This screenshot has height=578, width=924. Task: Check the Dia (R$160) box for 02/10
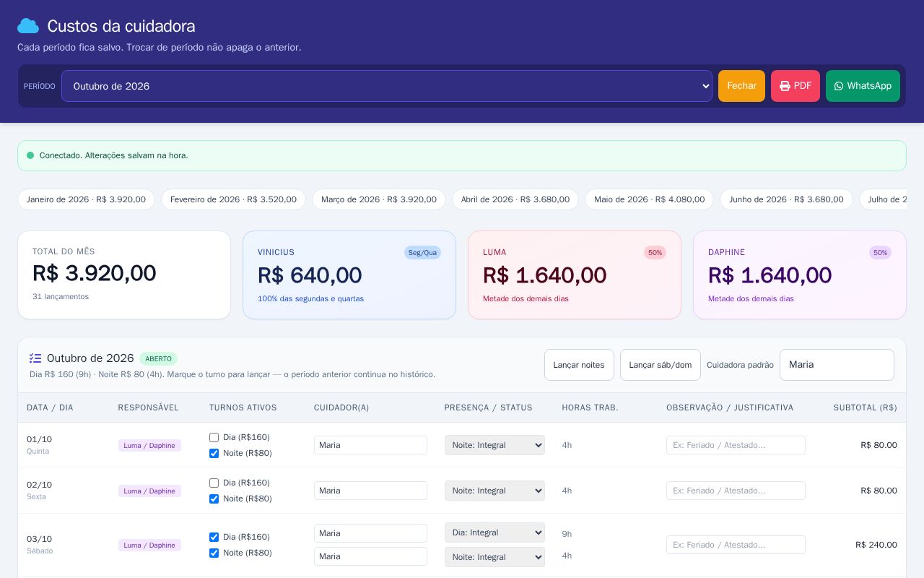click(214, 483)
